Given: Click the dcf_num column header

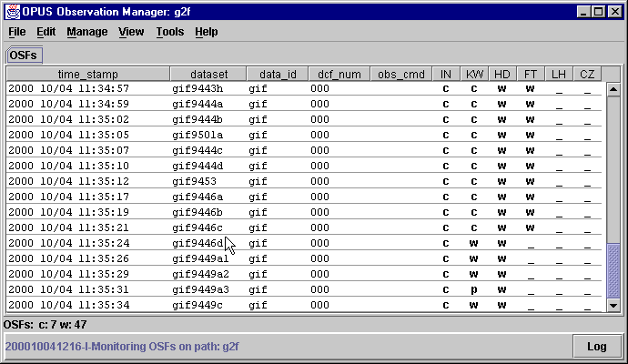Looking at the screenshot, I should pos(339,74).
